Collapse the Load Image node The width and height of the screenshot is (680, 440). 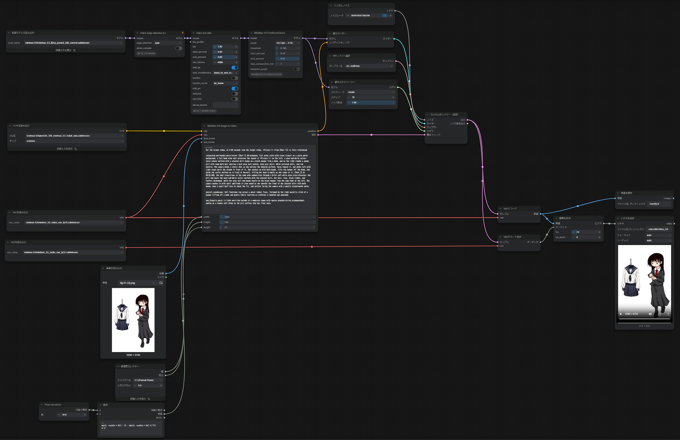click(x=104, y=268)
